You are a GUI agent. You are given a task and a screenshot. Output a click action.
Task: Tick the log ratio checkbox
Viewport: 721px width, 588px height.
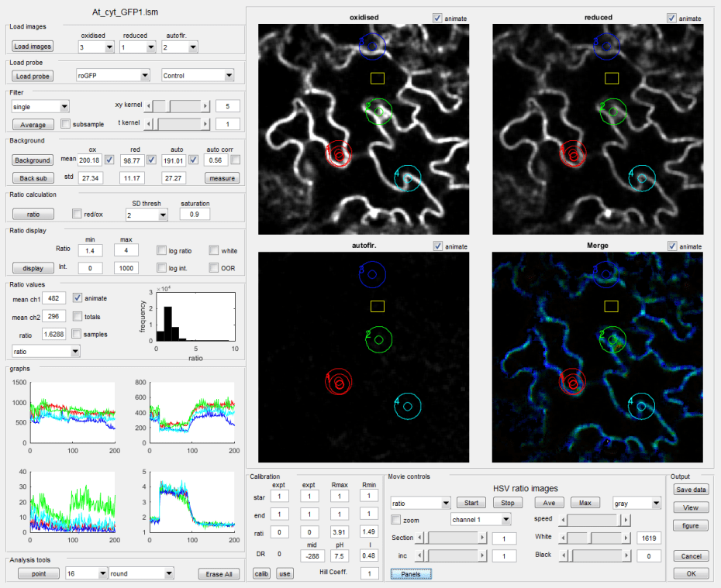161,250
